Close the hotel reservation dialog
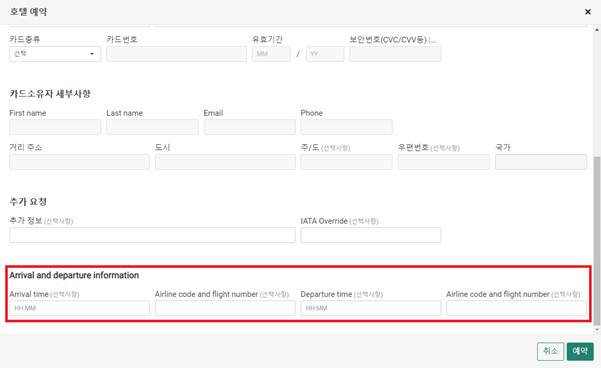This screenshot has width=601, height=368. (588, 12)
